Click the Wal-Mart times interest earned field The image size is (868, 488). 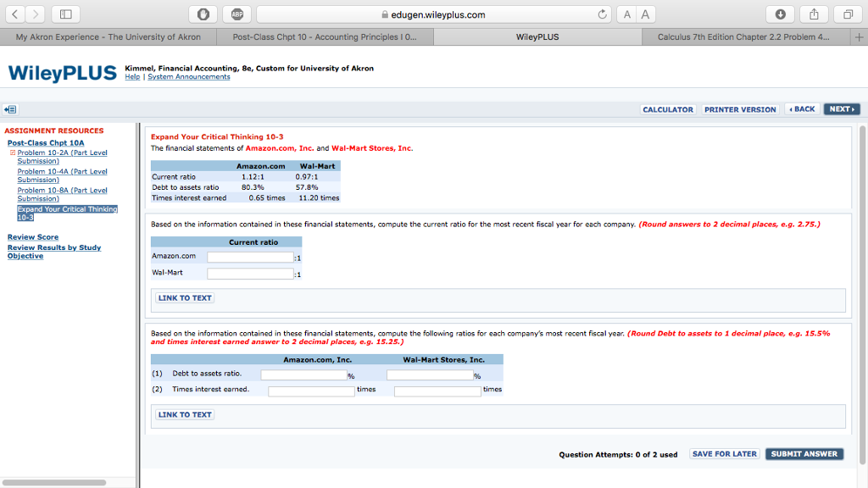[437, 391]
